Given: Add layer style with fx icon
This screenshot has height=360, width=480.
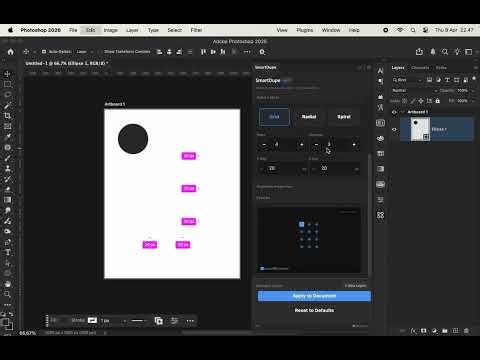Looking at the screenshot, I should point(413,331).
